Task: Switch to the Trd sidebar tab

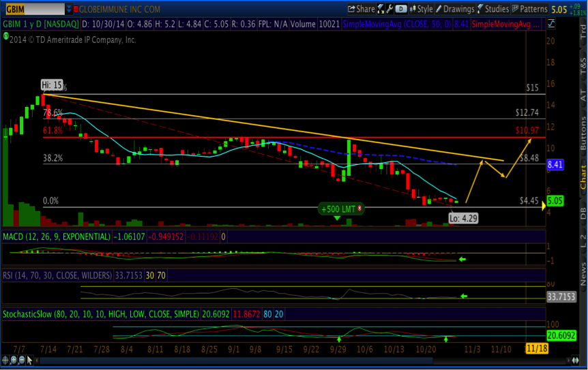Action: pos(583,31)
